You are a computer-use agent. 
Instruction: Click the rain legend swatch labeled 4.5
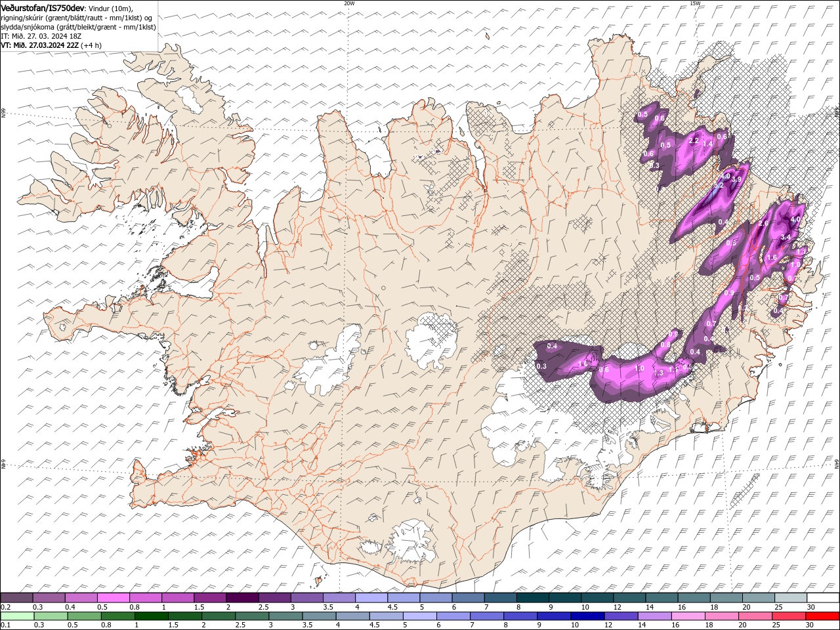point(386,616)
